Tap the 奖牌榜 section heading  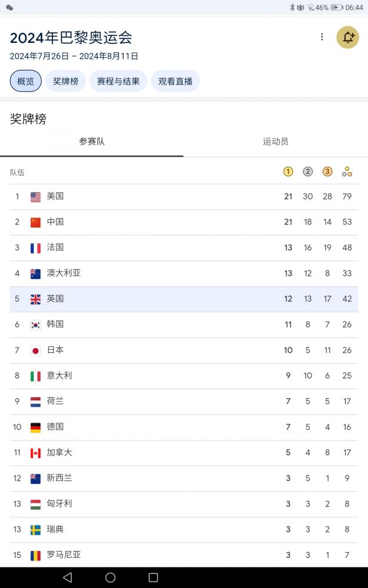(28, 119)
